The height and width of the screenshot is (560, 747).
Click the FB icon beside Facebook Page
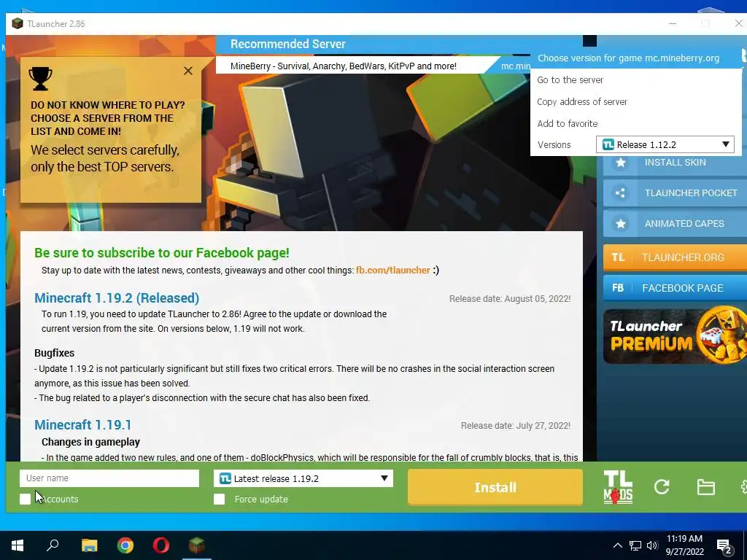(618, 287)
